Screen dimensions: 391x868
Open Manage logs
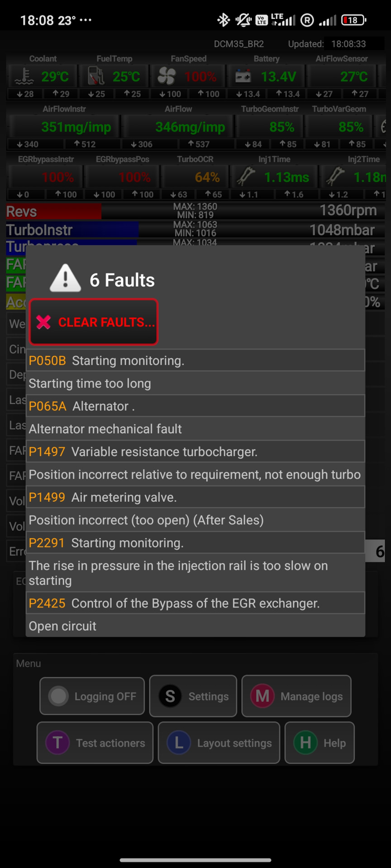pos(296,696)
